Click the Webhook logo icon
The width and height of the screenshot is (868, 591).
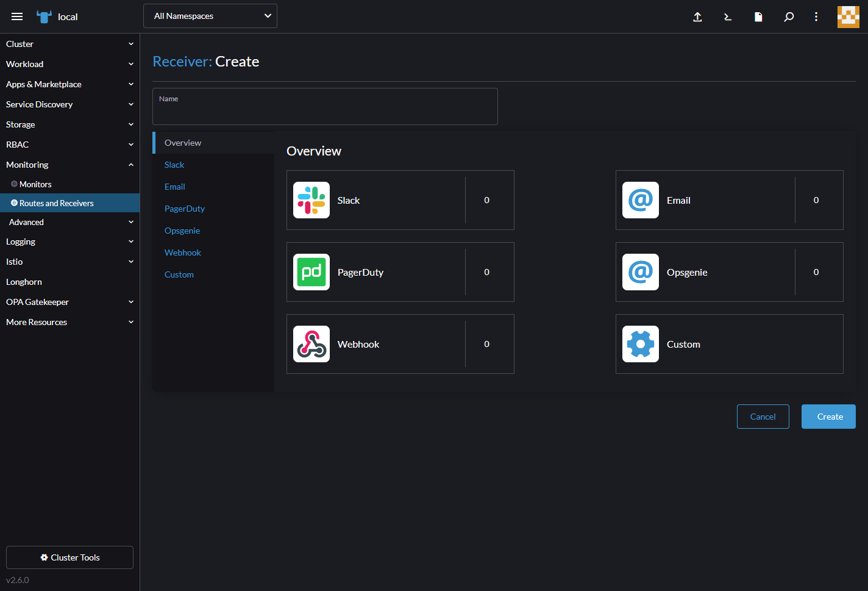(x=311, y=344)
